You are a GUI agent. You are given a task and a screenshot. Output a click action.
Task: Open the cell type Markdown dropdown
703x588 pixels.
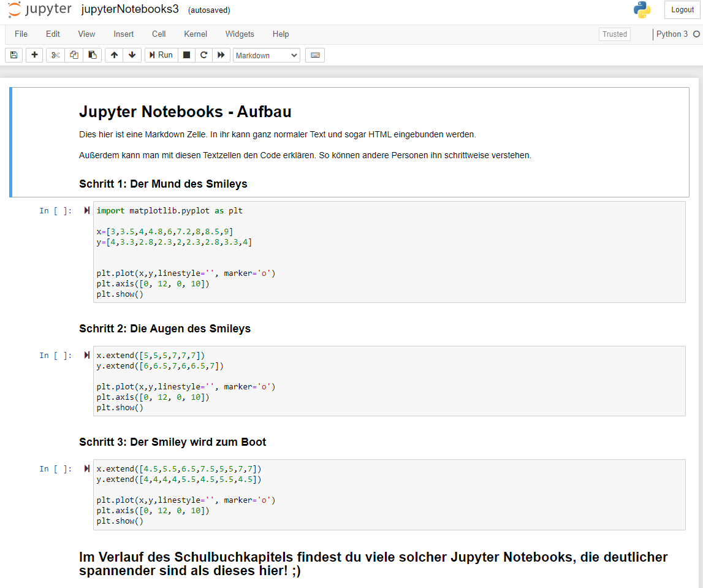pyautogui.click(x=267, y=55)
